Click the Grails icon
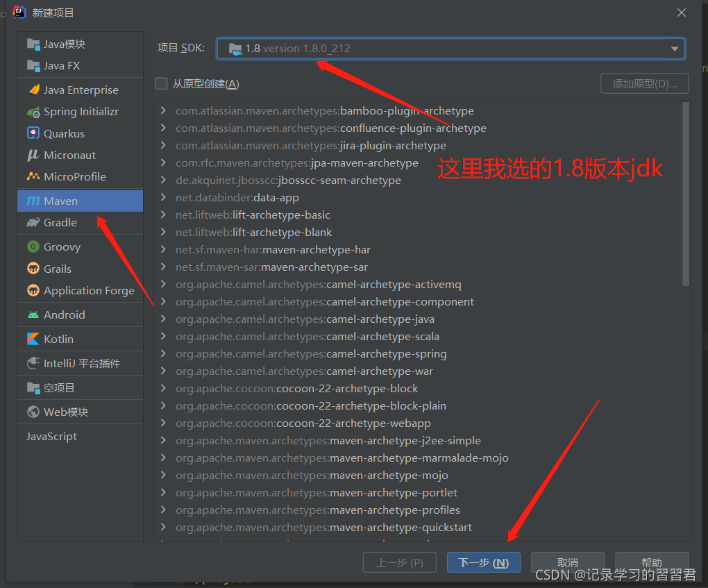708x588 pixels. (33, 269)
